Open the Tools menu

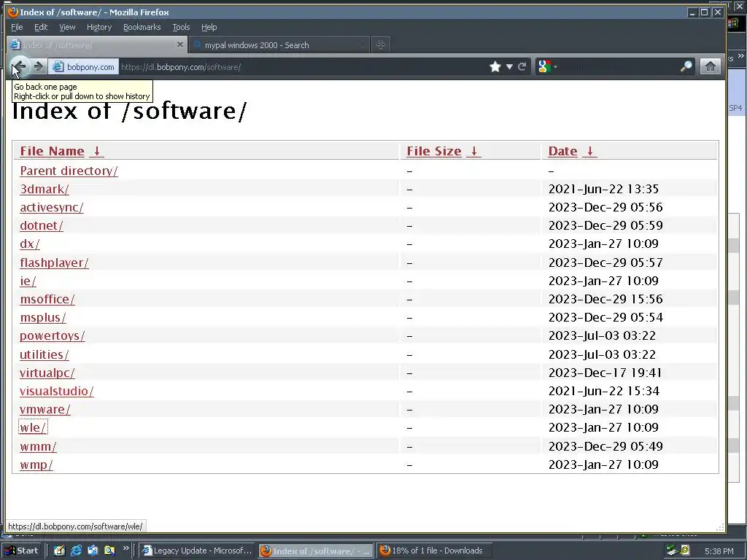(181, 27)
